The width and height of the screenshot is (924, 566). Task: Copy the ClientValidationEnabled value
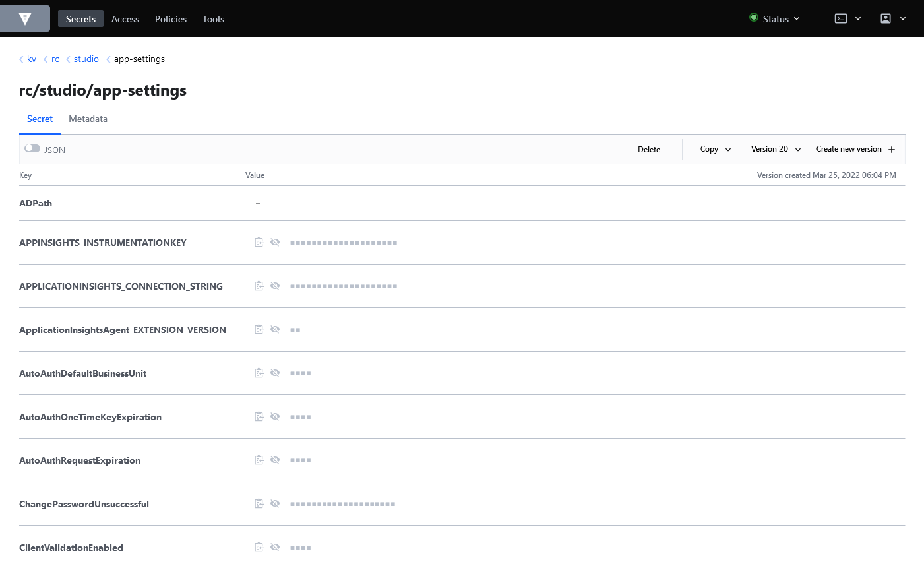point(259,548)
